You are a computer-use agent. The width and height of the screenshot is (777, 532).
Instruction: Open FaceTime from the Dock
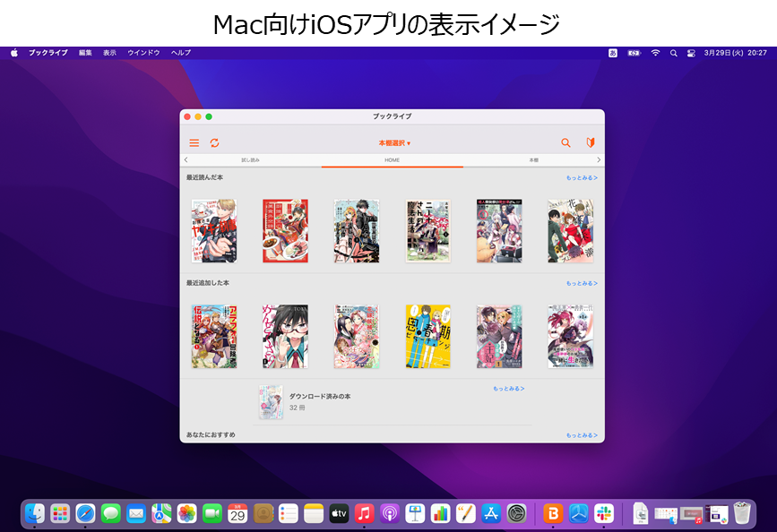(x=212, y=514)
